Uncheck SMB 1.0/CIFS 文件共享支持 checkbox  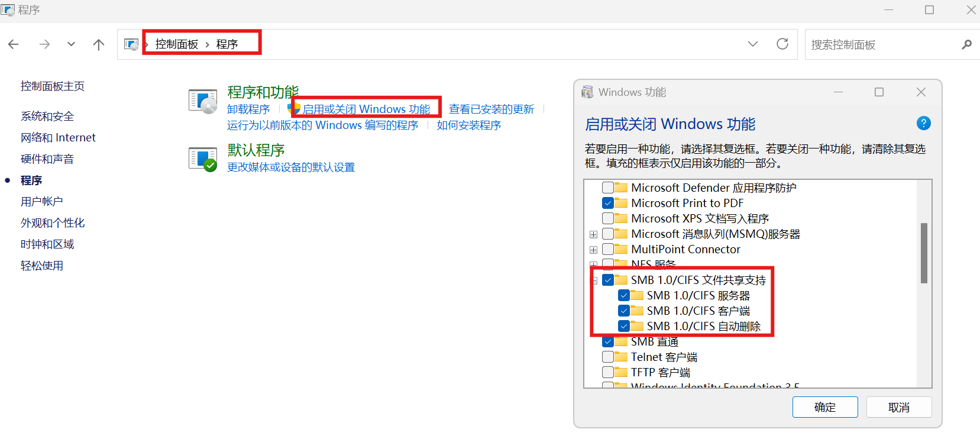click(x=607, y=280)
